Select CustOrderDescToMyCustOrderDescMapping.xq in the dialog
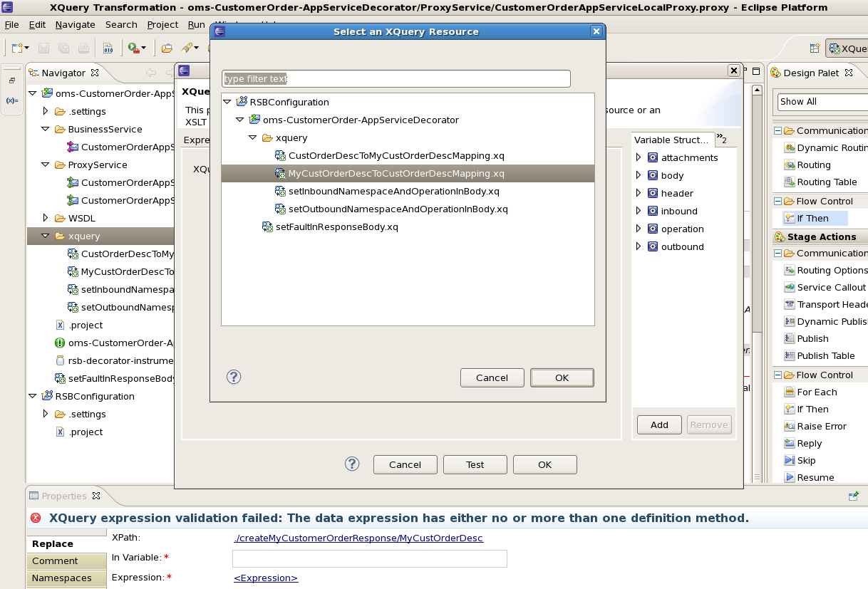 click(x=396, y=155)
